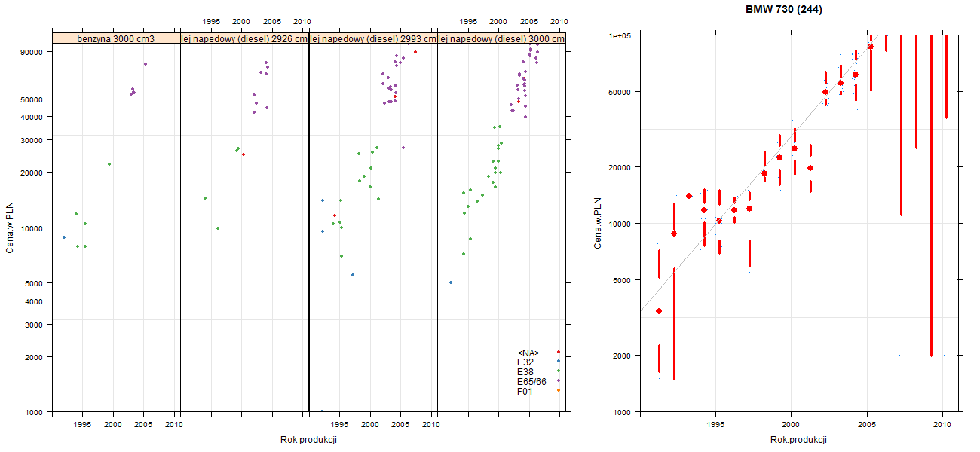
Task: Click the "<NA>" legend label
Action: [x=528, y=353]
